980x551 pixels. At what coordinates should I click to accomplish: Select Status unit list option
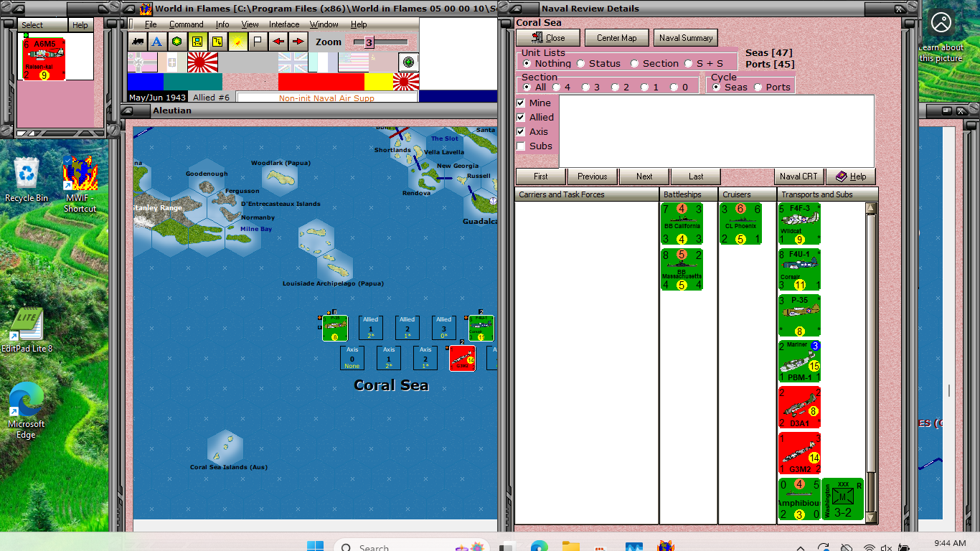click(581, 63)
